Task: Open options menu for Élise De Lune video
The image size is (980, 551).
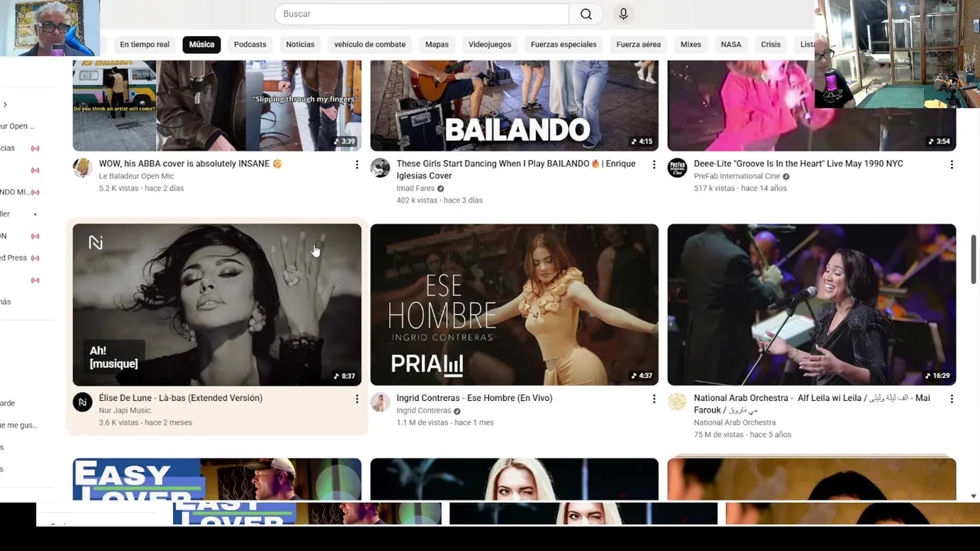Action: (x=357, y=399)
